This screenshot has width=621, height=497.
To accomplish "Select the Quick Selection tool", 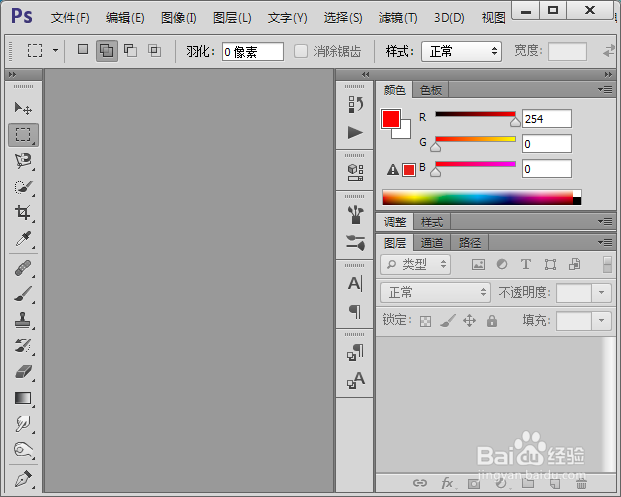I will click(x=23, y=187).
